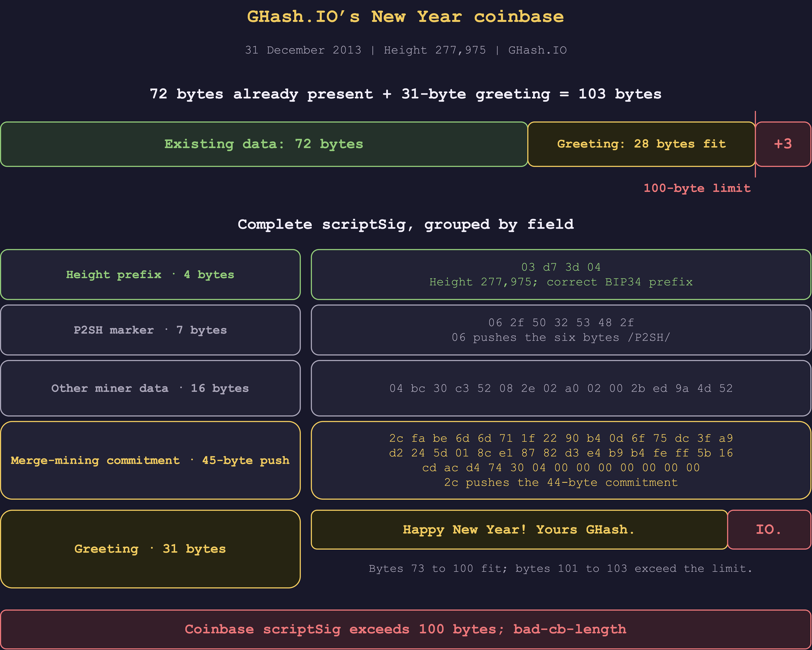Click the "100-byte limit" label

(697, 188)
